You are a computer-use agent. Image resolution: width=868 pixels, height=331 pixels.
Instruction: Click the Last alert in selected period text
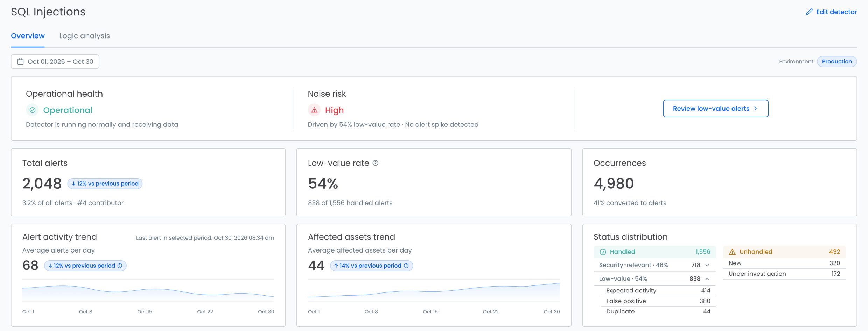pos(205,238)
